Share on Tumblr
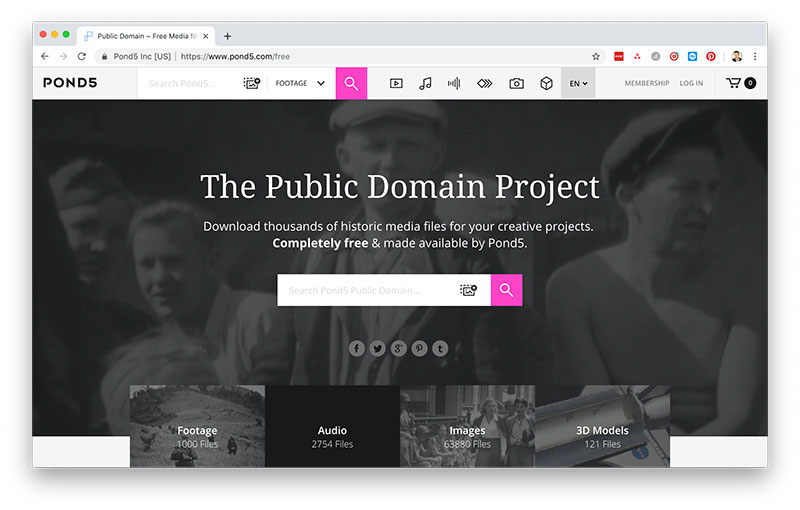This screenshot has width=800, height=510. (x=440, y=348)
